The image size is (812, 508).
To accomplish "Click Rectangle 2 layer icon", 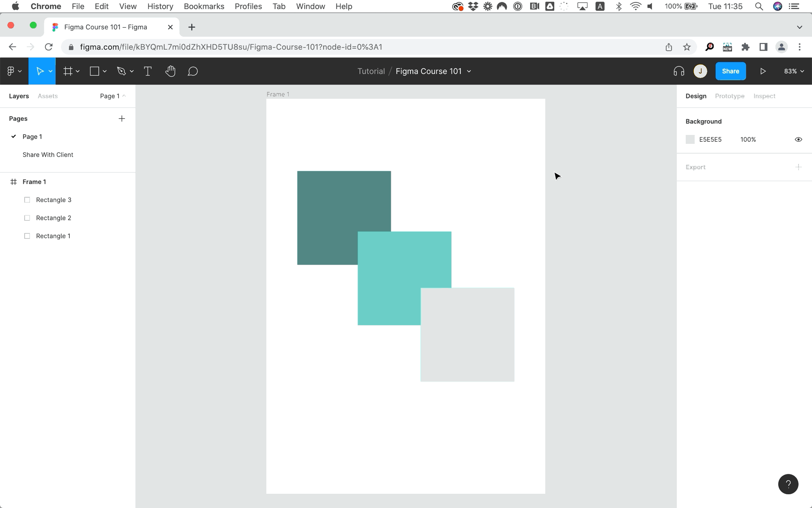I will click(27, 218).
